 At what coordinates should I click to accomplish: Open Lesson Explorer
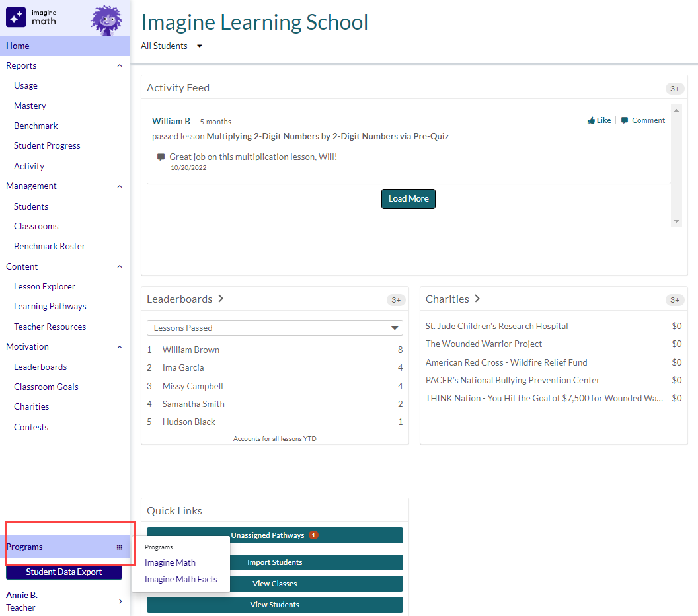pyautogui.click(x=44, y=287)
